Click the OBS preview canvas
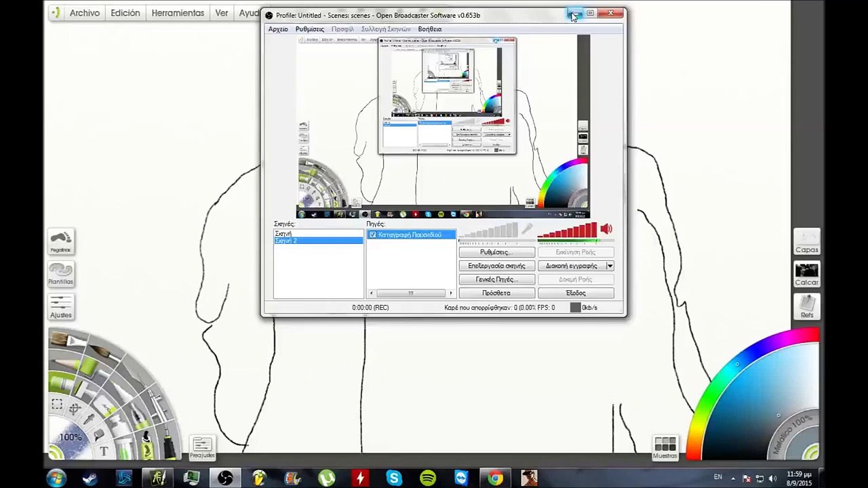Screen dimensions: 868x488 point(443,127)
